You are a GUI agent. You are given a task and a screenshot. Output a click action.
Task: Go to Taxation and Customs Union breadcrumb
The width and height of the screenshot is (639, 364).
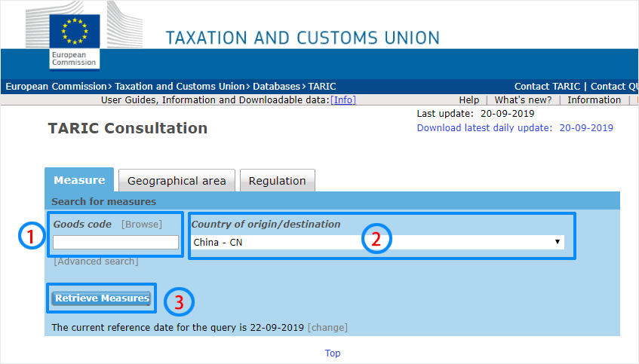[180, 87]
